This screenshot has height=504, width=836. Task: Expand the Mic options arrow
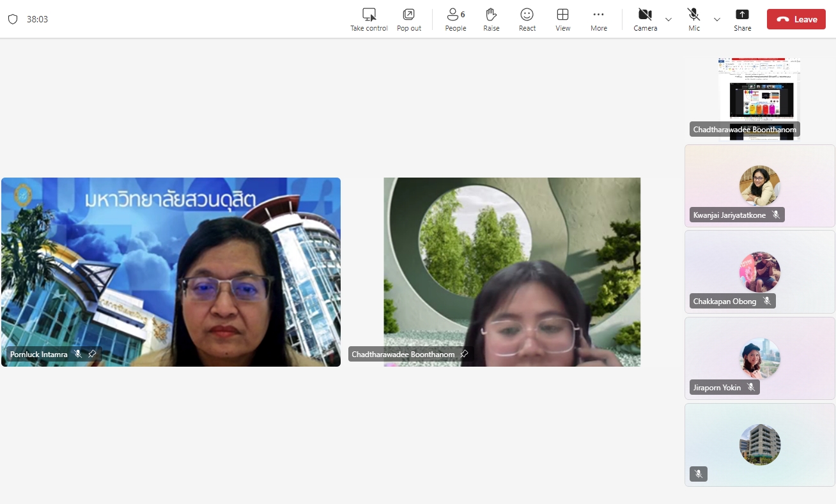coord(717,19)
